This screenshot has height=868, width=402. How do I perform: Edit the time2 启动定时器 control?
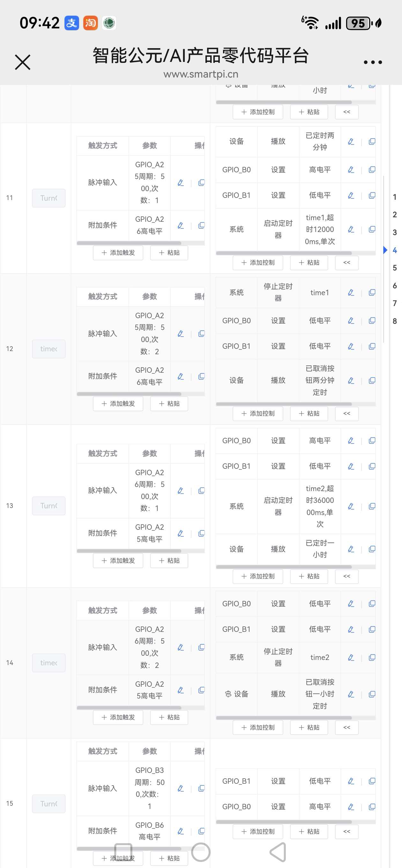[x=351, y=506]
